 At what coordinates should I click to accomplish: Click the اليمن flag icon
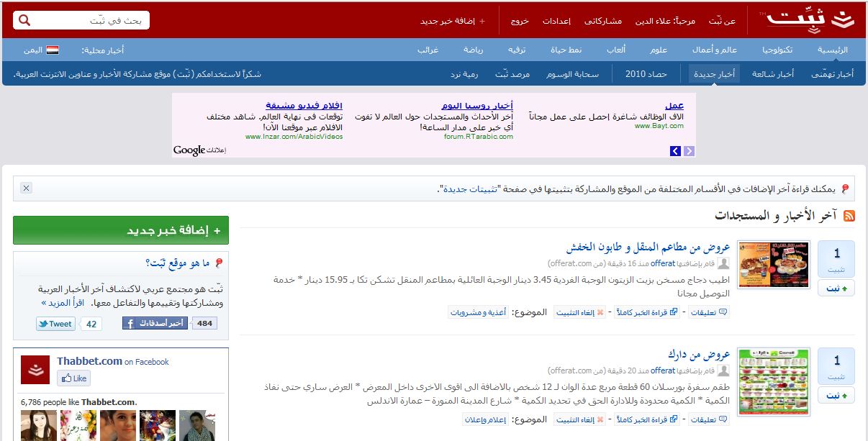[x=52, y=50]
